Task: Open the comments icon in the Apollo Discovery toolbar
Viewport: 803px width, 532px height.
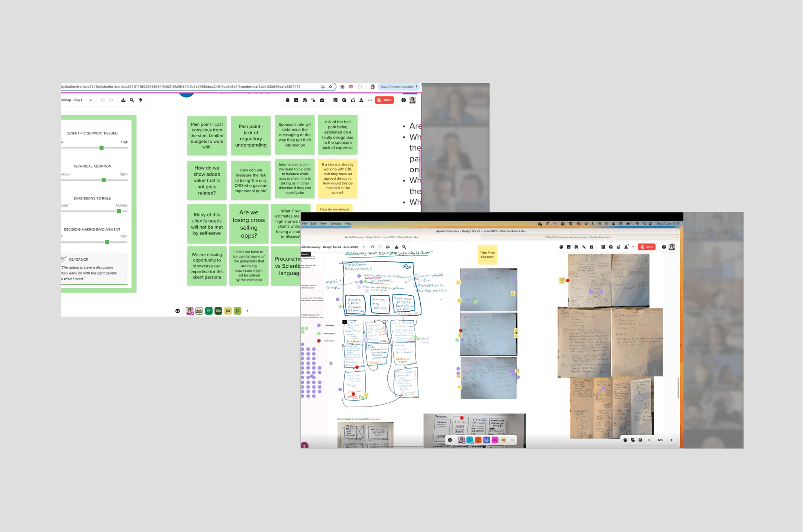Action: coord(611,247)
